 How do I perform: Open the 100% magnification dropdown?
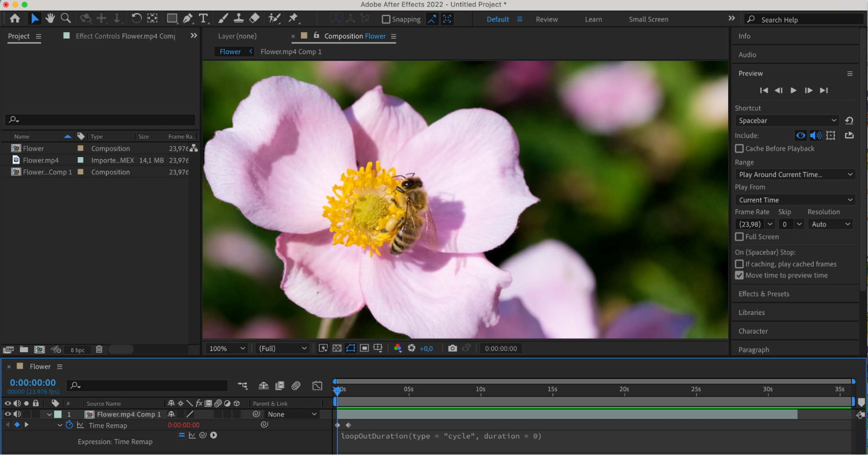[227, 348]
